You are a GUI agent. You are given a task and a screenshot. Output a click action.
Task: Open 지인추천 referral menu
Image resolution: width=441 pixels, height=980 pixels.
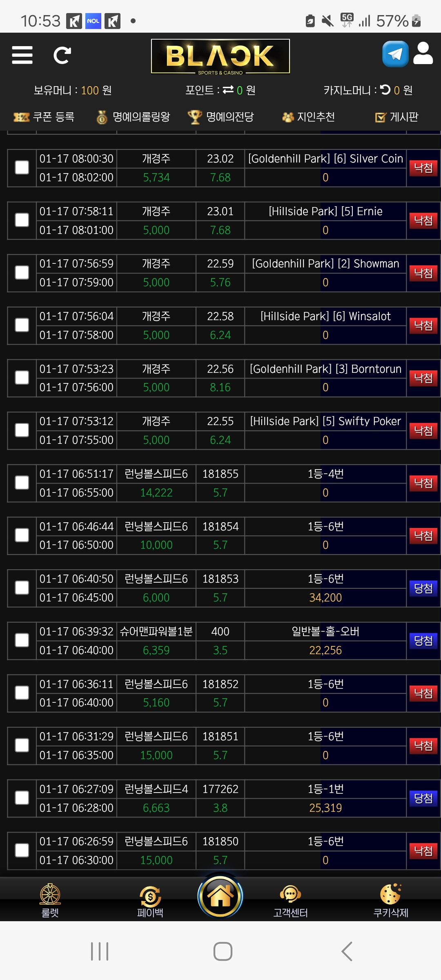(309, 117)
